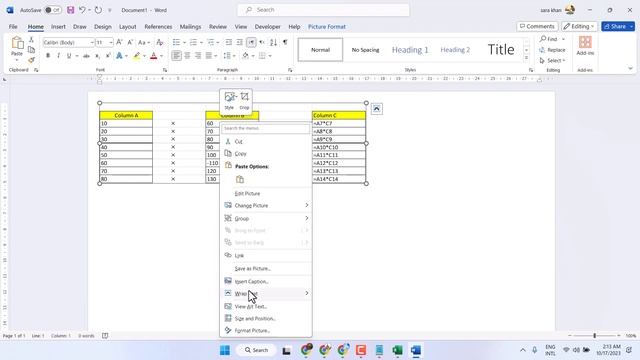The image size is (640, 360).
Task: Click the Comments button
Action: click(x=537, y=27)
